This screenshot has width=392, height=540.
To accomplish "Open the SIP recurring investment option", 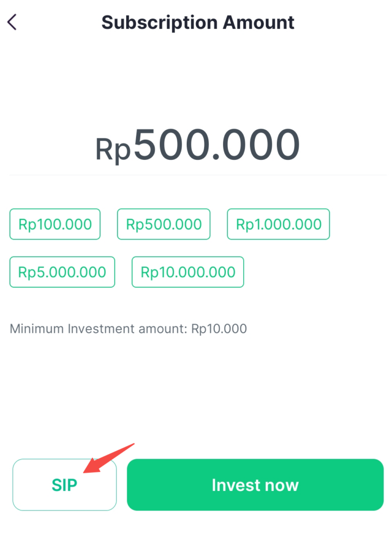I will point(65,485).
